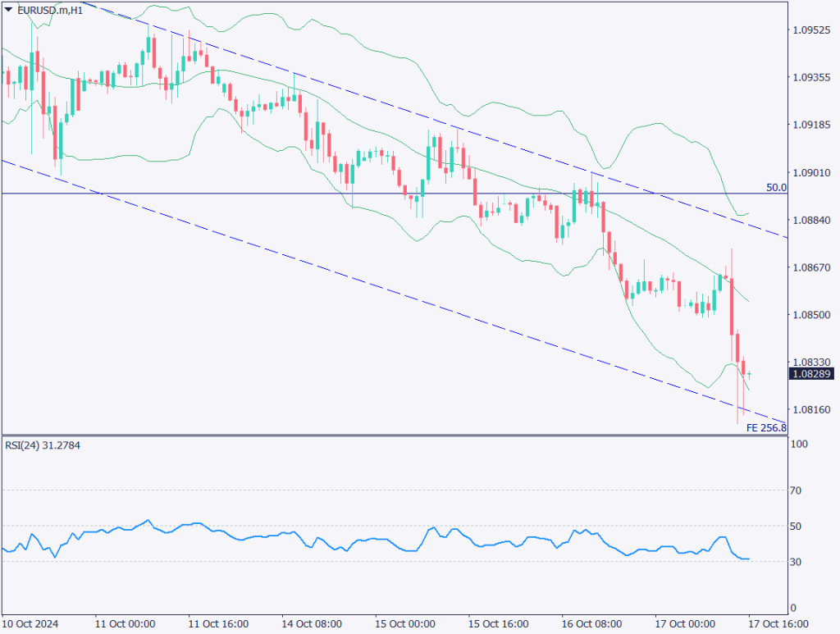Click the RSI 100 scale label
Viewport: 840px width, 634px height.
801,445
